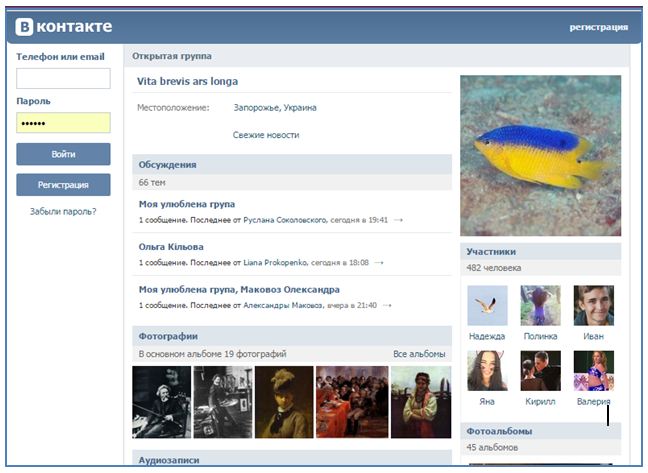Open Полинка's member avatar
The width and height of the screenshot is (648, 473).
[540, 305]
